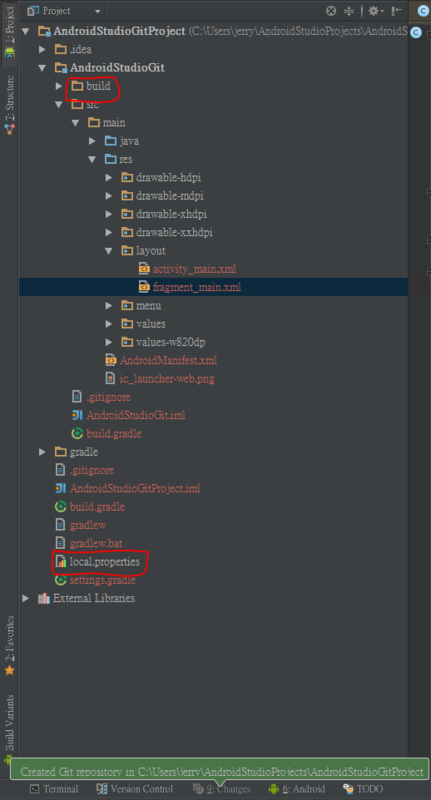Screen dimensions: 431x800
Task: Expand the drawable-hdpi folder
Action: click(x=109, y=178)
